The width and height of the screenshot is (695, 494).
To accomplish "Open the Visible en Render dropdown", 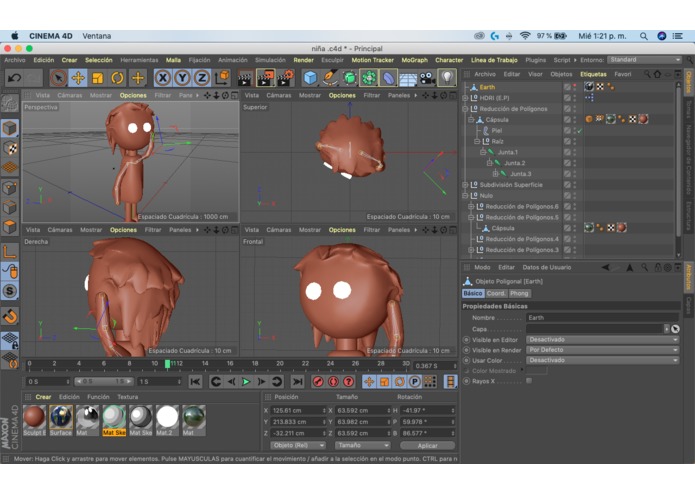I will point(603,350).
